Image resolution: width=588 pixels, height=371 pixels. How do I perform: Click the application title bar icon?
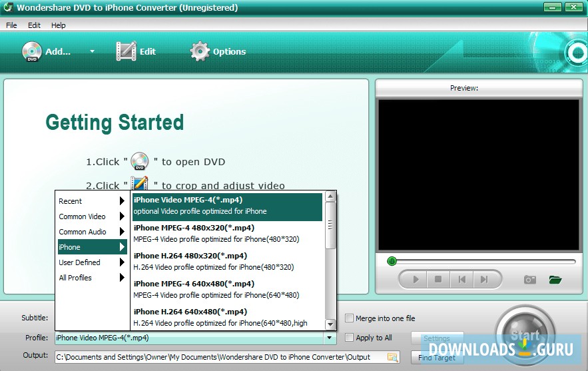pyautogui.click(x=8, y=7)
